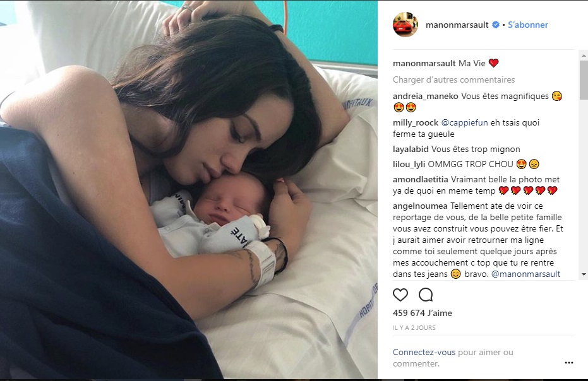Click the blue verified badge
Image resolution: width=588 pixels, height=381 pixels.
point(496,25)
